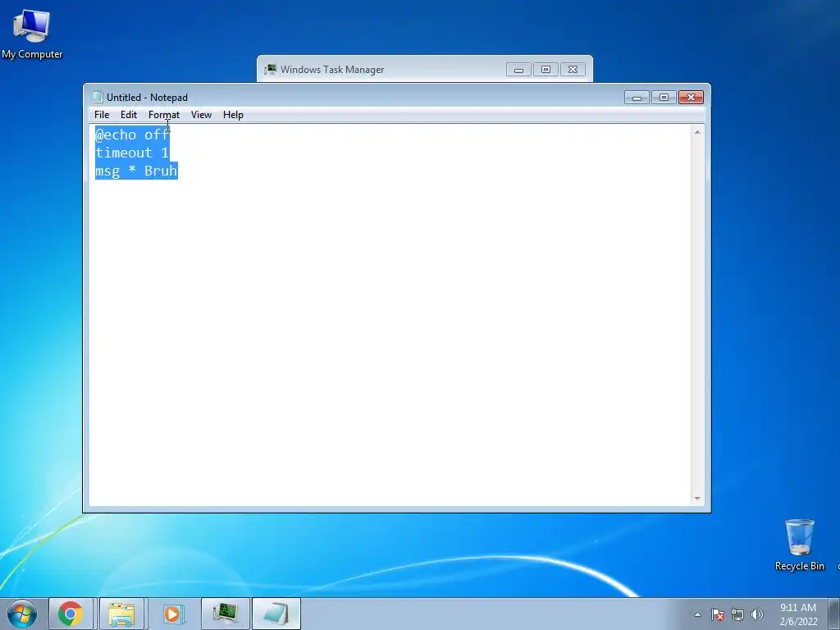The image size is (840, 630).
Task: Click the Notepad taskbar icon
Action: (x=276, y=614)
